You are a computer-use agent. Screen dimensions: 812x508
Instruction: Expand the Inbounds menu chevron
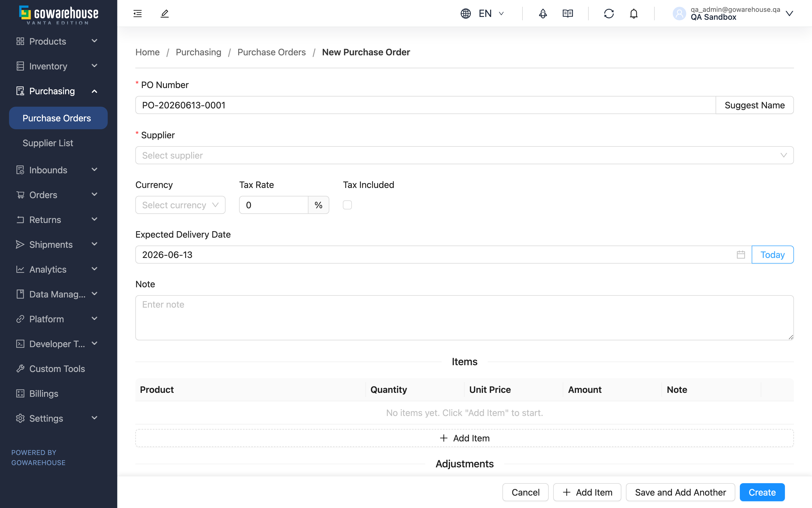click(95, 170)
